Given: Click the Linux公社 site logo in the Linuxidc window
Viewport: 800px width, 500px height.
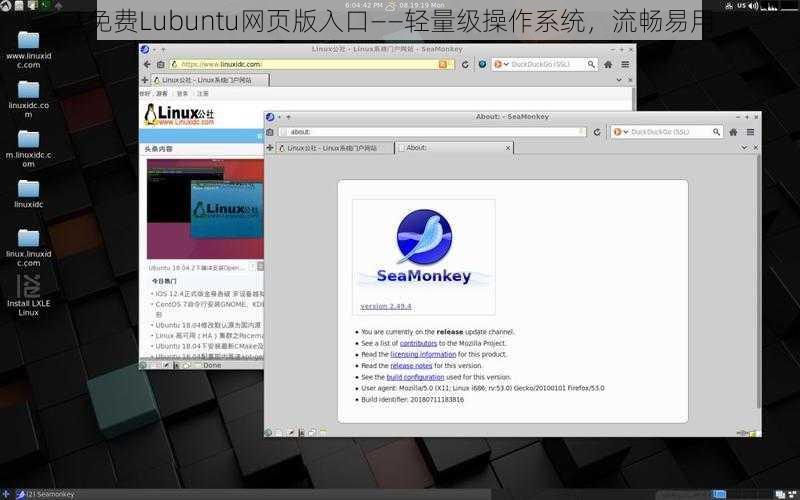Looking at the screenshot, I should pyautogui.click(x=179, y=115).
